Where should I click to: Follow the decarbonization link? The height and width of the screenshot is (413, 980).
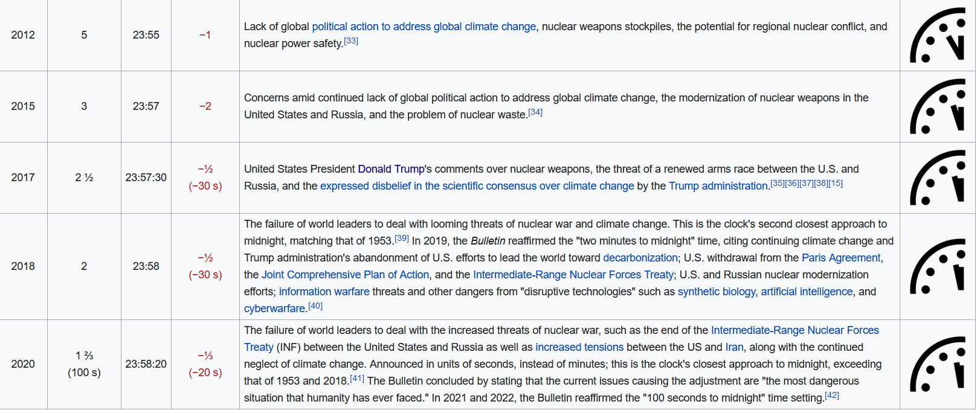pyautogui.click(x=640, y=258)
